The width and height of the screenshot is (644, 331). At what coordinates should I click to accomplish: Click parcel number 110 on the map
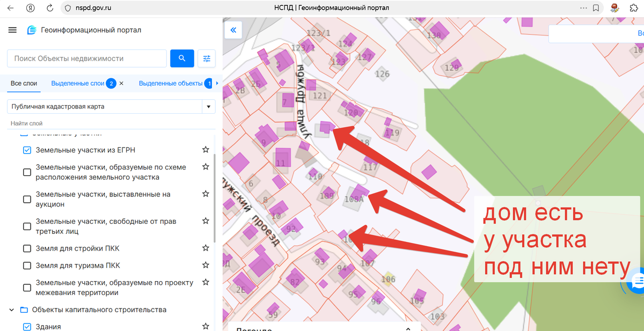(x=315, y=176)
